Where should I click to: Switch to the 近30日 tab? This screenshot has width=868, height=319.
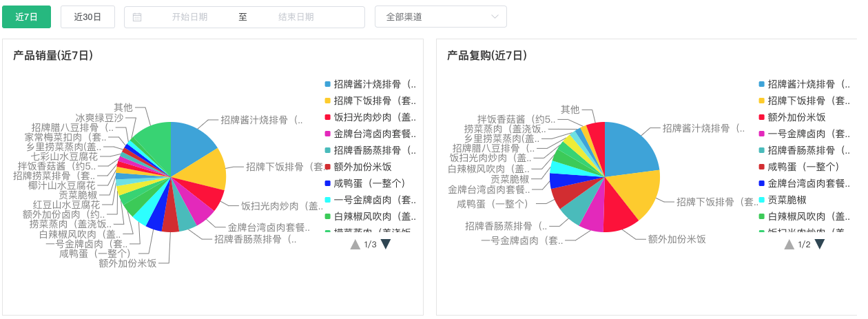click(x=87, y=17)
